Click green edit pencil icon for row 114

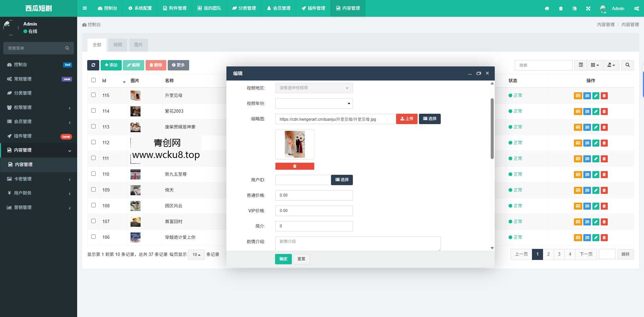tap(596, 111)
